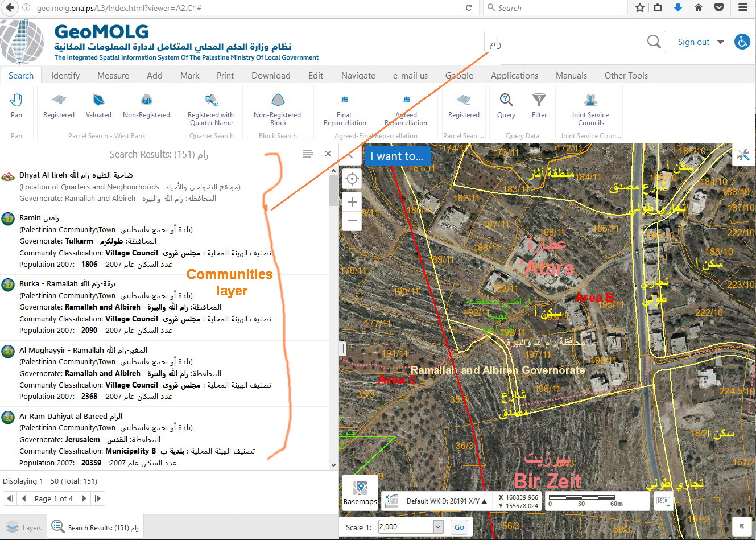Image resolution: width=756 pixels, height=540 pixels.
Task: Open the e-mail us tab
Action: (x=410, y=75)
